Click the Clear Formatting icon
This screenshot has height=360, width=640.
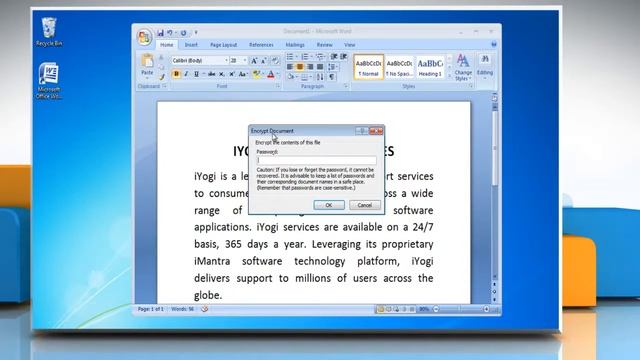(276, 61)
